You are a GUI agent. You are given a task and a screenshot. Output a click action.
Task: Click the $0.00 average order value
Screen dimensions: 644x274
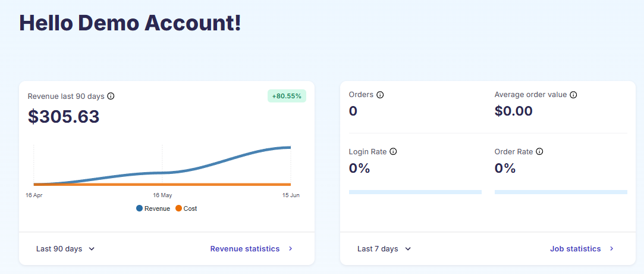coord(513,111)
